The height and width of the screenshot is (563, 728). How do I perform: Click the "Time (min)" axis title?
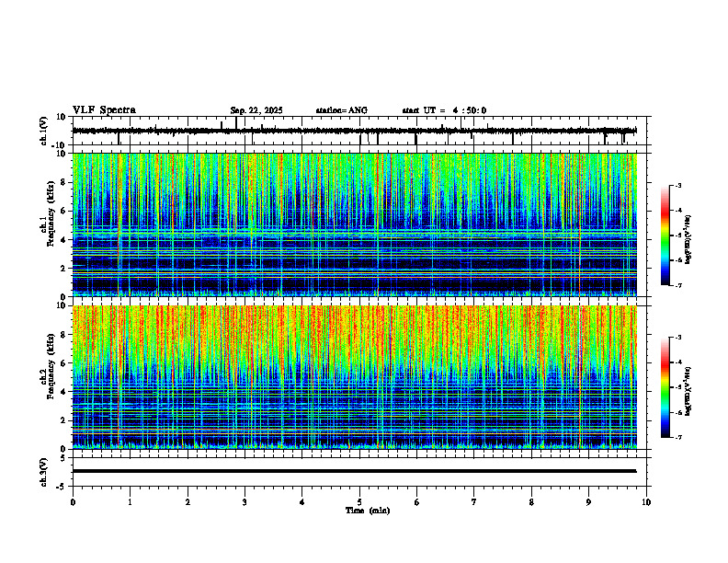[368, 511]
